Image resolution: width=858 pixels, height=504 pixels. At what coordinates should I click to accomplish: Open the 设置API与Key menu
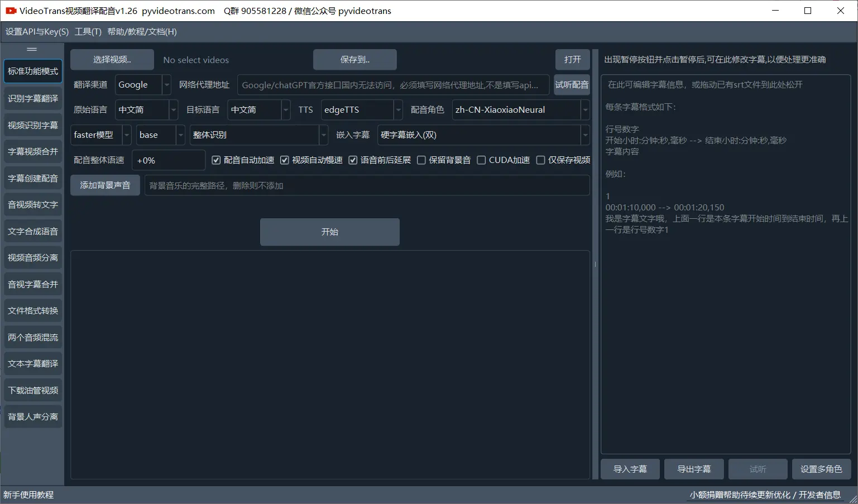tap(37, 32)
